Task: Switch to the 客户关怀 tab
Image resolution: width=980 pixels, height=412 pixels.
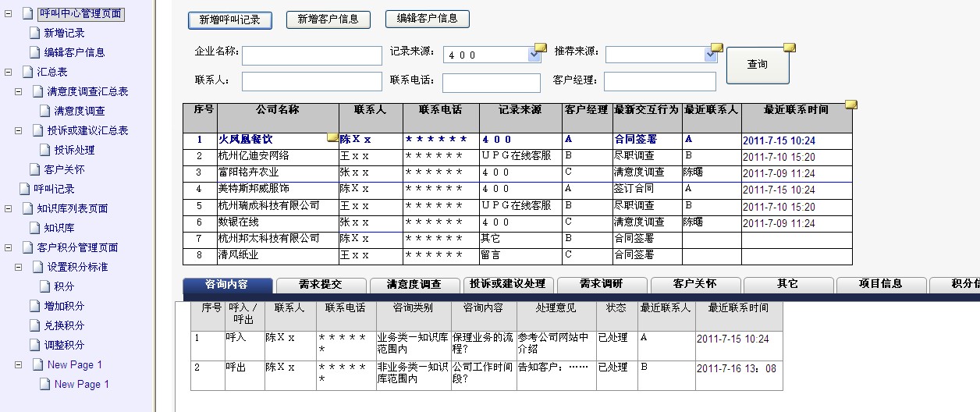Action: [694, 285]
